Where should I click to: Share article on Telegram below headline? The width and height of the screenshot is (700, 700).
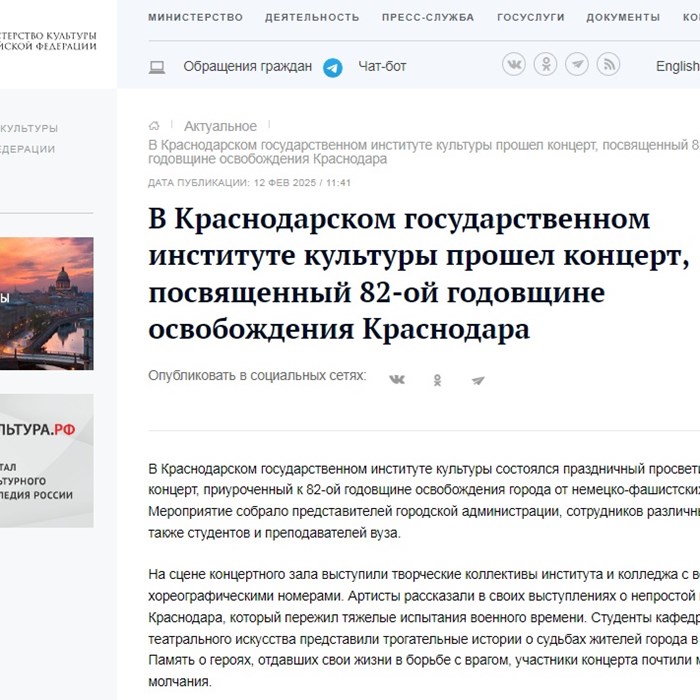(x=478, y=380)
